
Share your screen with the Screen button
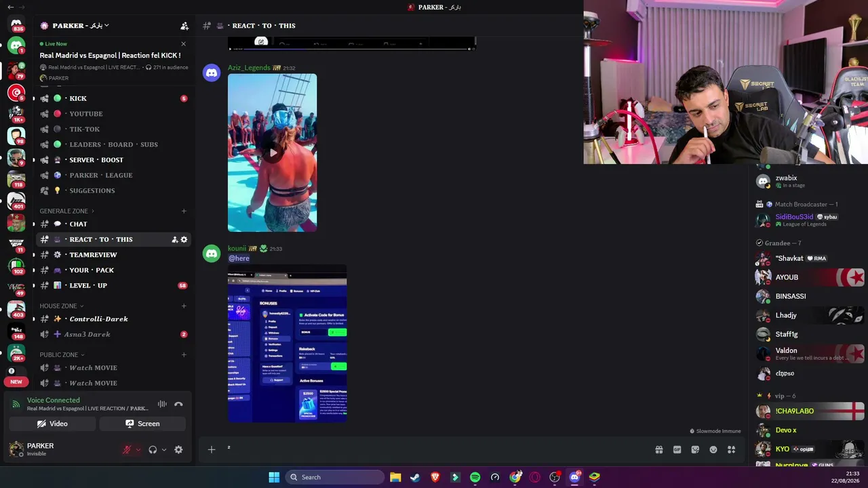tap(142, 424)
